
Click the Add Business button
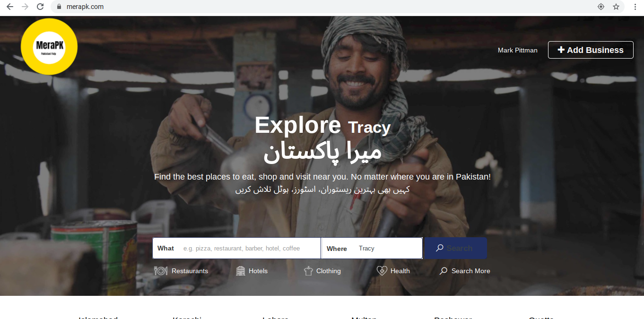click(591, 50)
